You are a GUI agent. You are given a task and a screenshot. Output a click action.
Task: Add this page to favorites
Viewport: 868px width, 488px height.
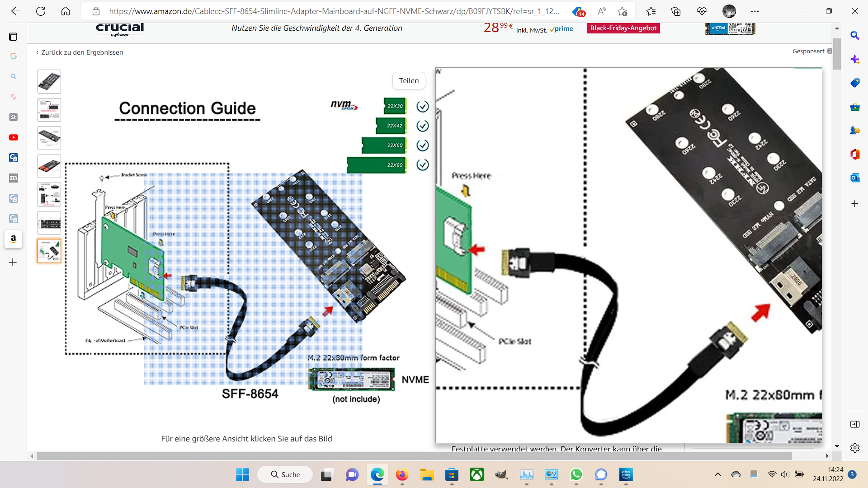tap(623, 11)
